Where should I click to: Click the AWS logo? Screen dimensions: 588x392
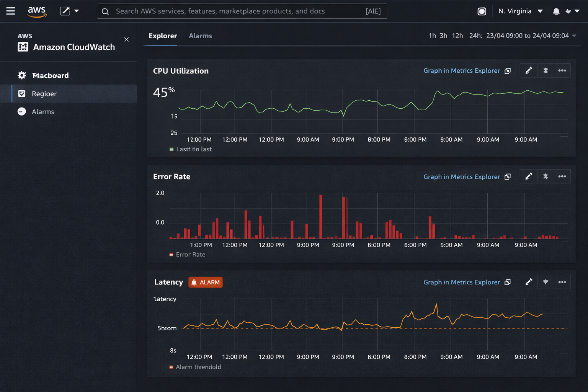37,11
